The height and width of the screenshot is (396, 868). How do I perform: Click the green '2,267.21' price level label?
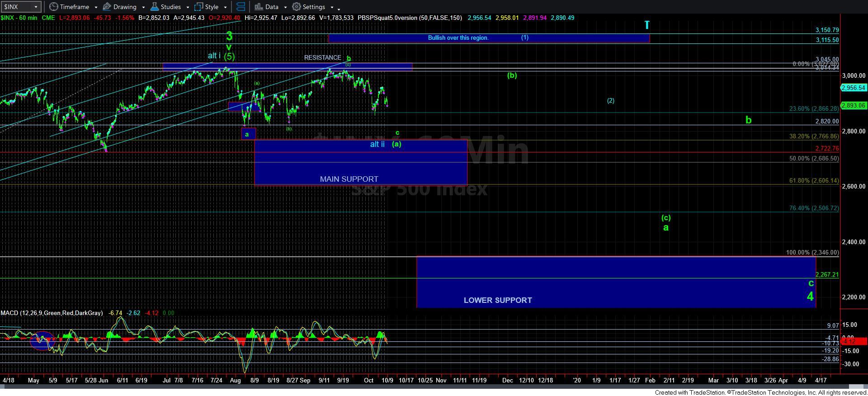[x=827, y=275]
